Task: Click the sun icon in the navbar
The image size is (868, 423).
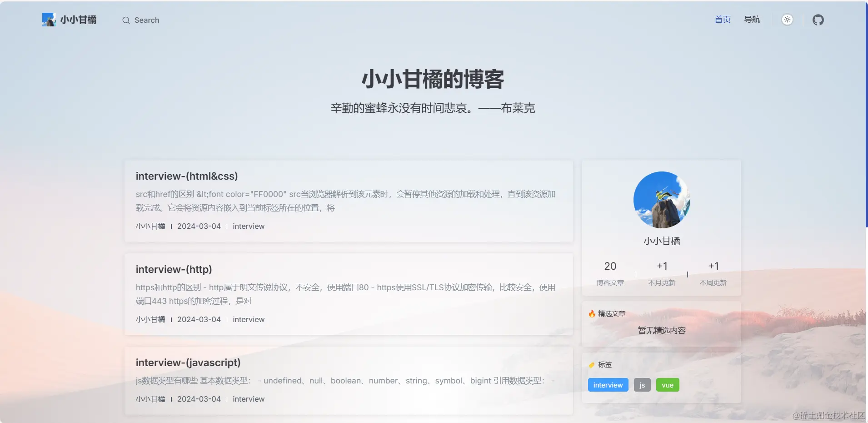Action: pos(788,20)
